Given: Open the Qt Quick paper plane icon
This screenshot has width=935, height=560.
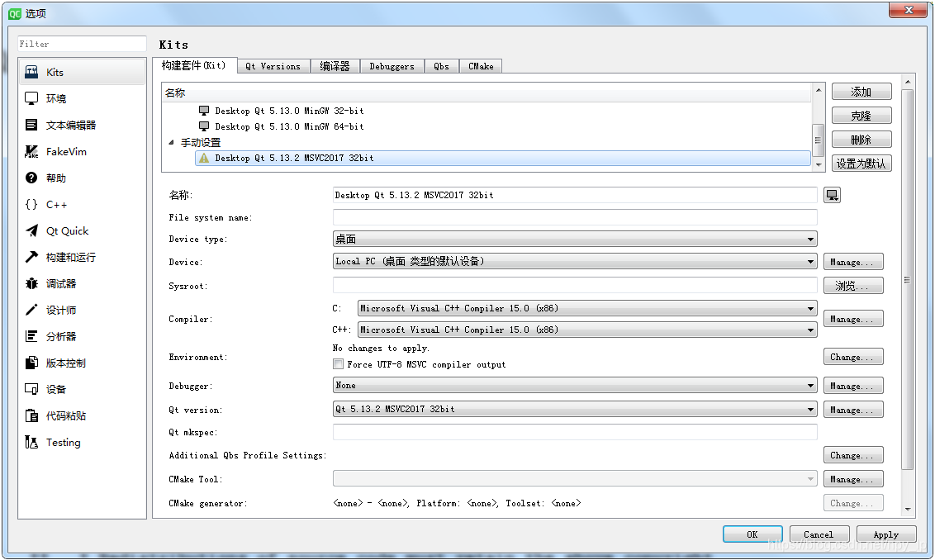Looking at the screenshot, I should click(31, 230).
